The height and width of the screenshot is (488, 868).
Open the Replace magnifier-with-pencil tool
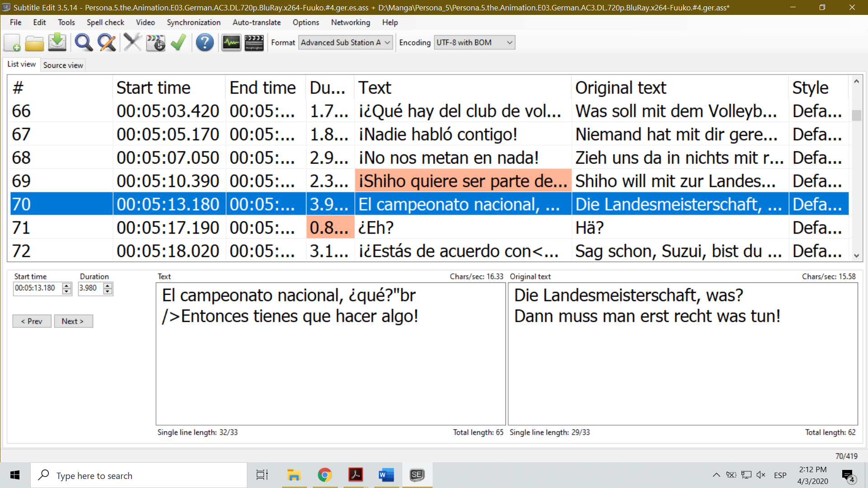click(x=107, y=42)
